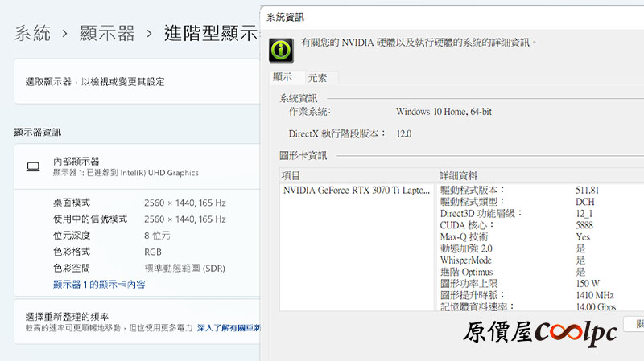Click the 系統資訊 window title
This screenshot has height=361, width=644.
tap(285, 17)
